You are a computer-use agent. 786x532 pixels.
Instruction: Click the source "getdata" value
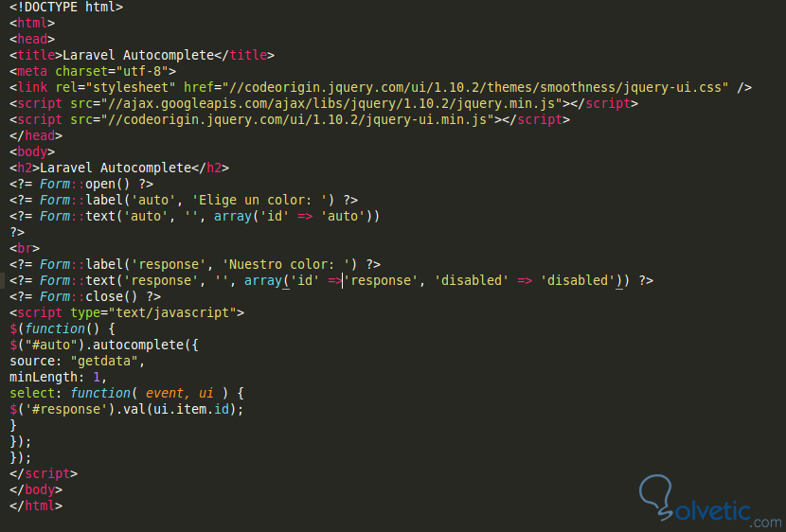coord(104,362)
